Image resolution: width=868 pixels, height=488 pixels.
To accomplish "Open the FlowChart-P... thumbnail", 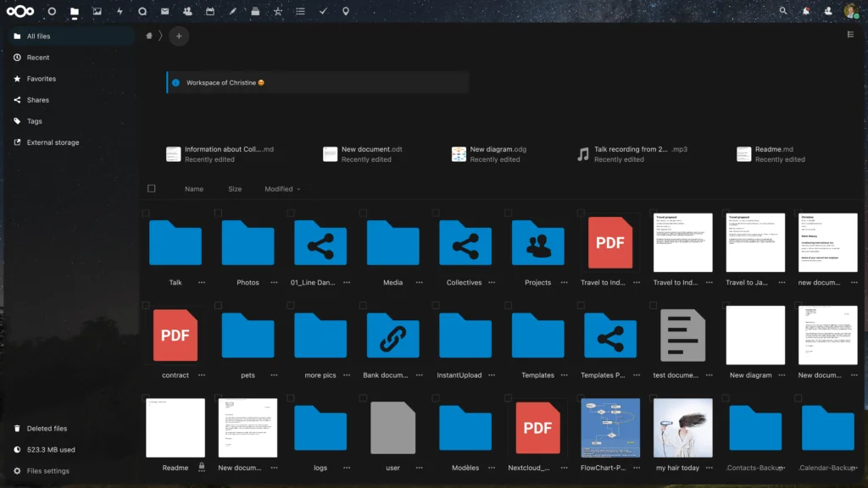I will 610,428.
